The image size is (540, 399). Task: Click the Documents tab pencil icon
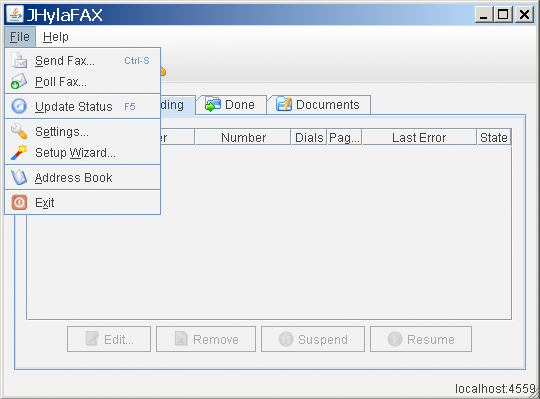(x=284, y=104)
